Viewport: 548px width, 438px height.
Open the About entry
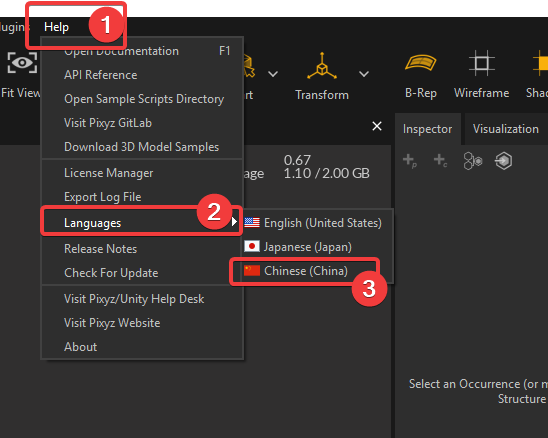tap(142, 347)
